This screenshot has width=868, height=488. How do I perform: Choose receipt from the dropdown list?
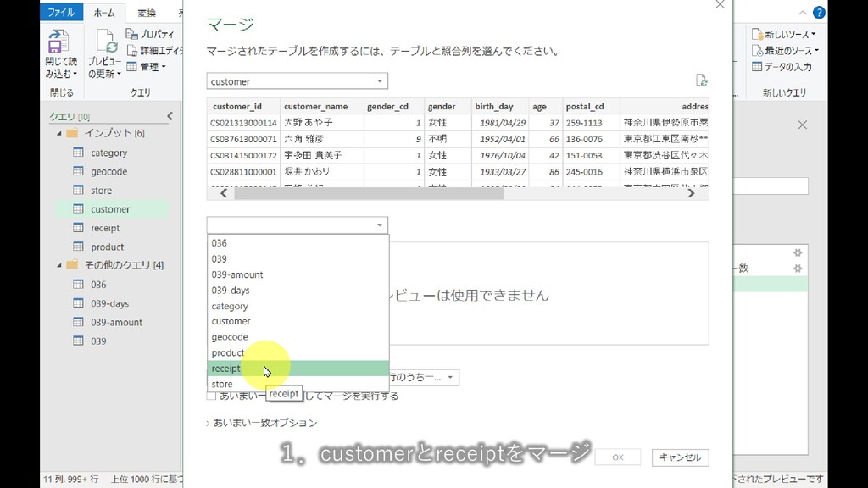[298, 369]
